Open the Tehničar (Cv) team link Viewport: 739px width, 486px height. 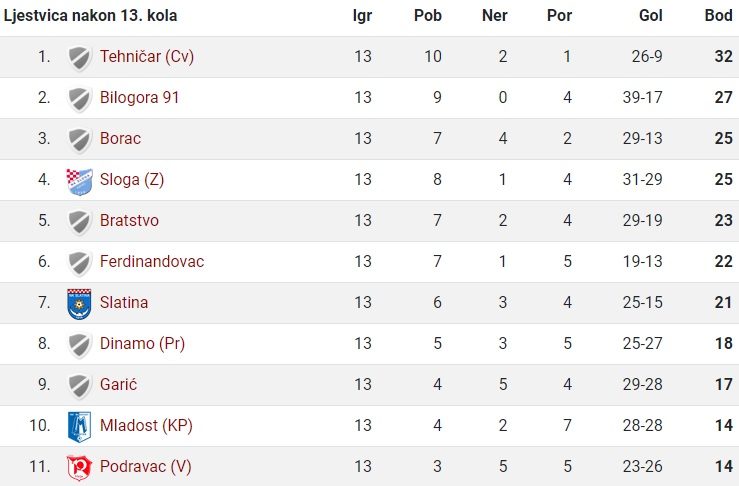[x=147, y=57]
